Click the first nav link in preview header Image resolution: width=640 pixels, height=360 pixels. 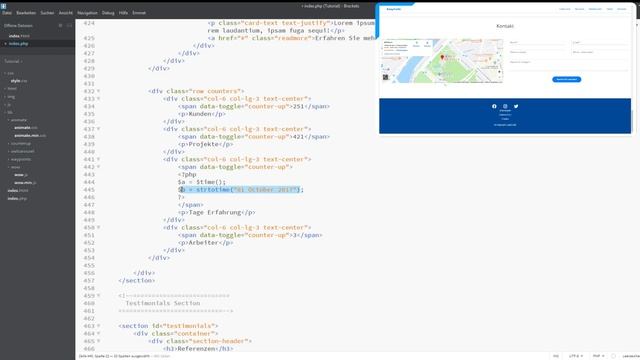565,9
